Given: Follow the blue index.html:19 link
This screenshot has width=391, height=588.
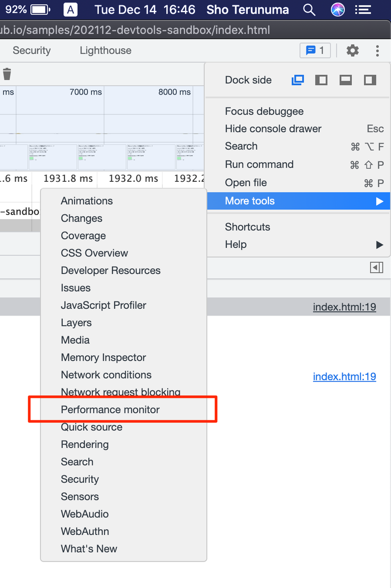Looking at the screenshot, I should pyautogui.click(x=344, y=377).
